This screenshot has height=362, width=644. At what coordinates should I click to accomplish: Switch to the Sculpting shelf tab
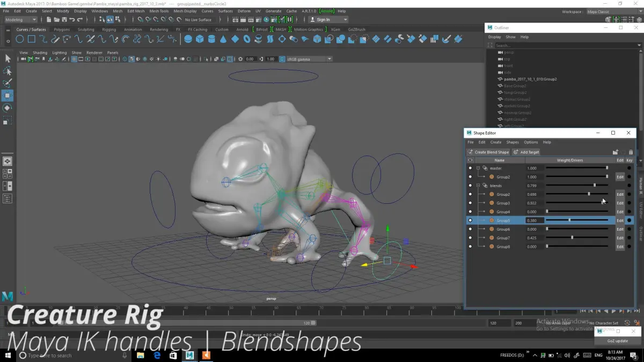pos(86,29)
